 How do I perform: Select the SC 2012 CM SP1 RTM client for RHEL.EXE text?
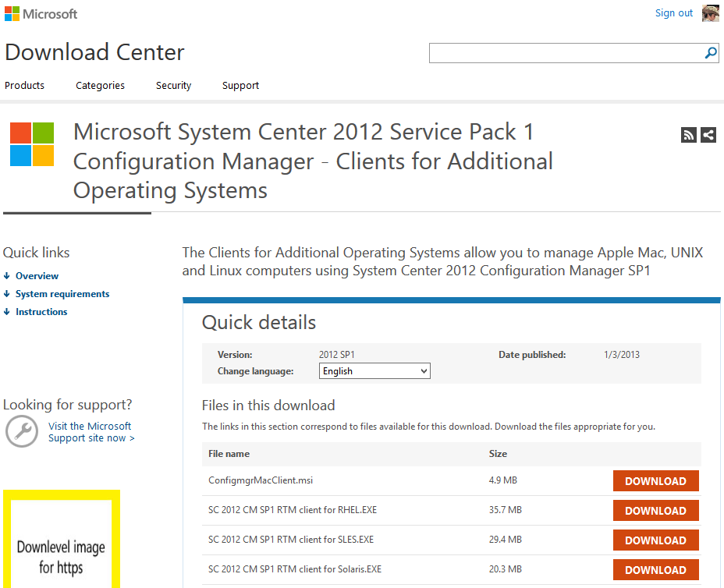[x=293, y=510]
